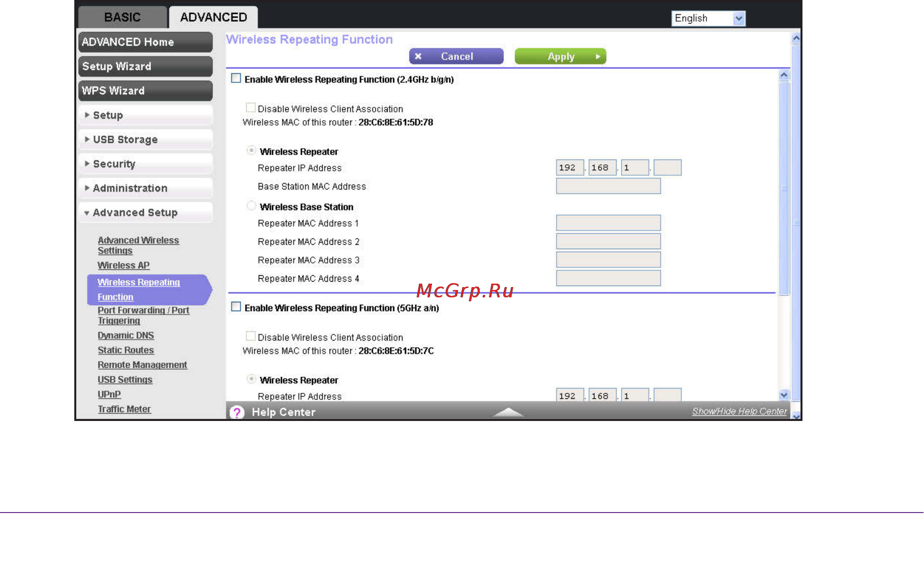Image resolution: width=924 pixels, height=580 pixels.
Task: Click Show/Hide Help Center link
Action: (x=739, y=411)
